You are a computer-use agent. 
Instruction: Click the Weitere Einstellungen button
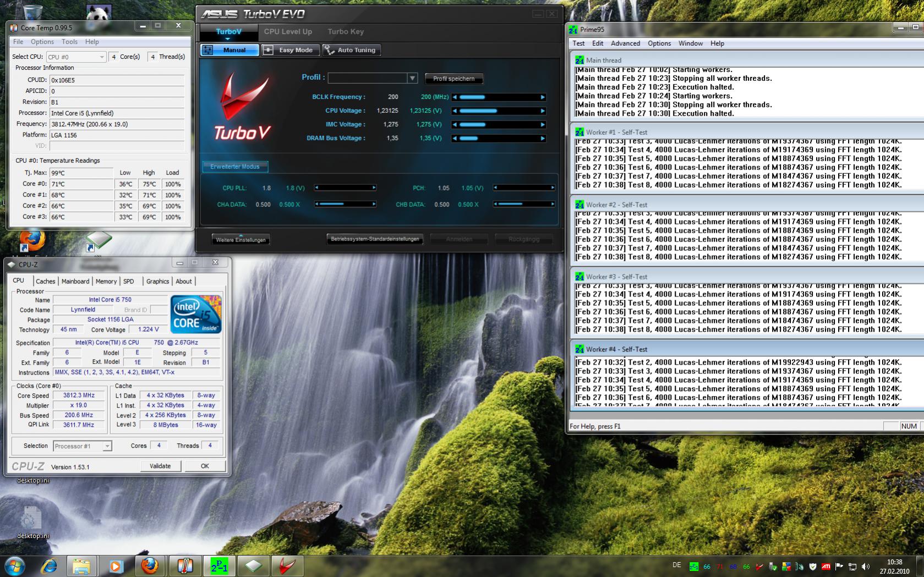coord(240,240)
